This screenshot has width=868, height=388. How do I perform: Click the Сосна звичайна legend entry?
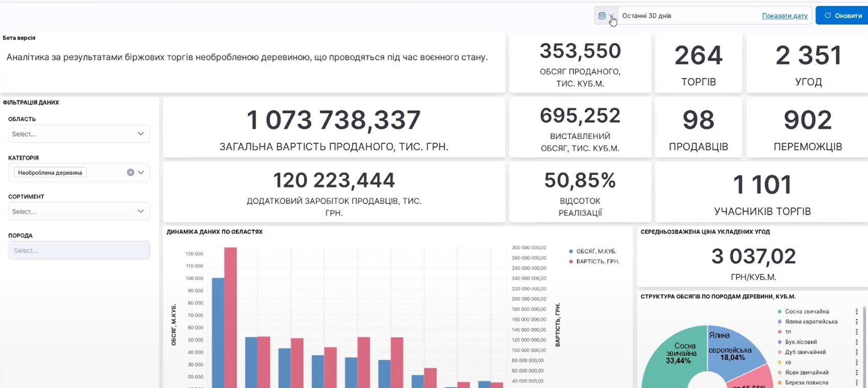point(803,311)
